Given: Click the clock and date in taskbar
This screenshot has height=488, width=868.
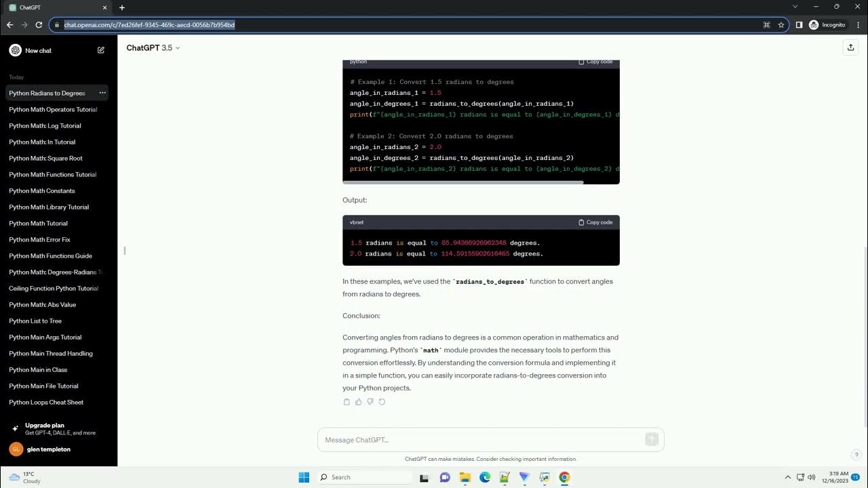Looking at the screenshot, I should click(835, 477).
